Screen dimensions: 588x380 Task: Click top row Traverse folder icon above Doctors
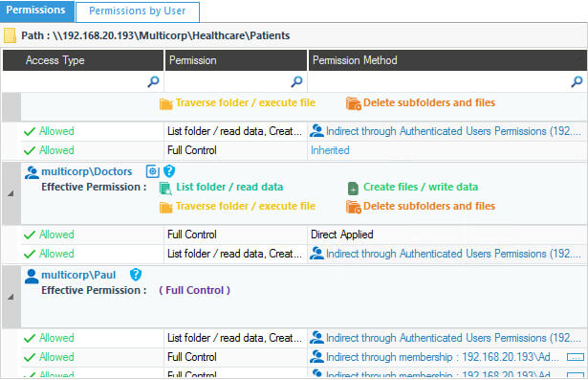[165, 103]
